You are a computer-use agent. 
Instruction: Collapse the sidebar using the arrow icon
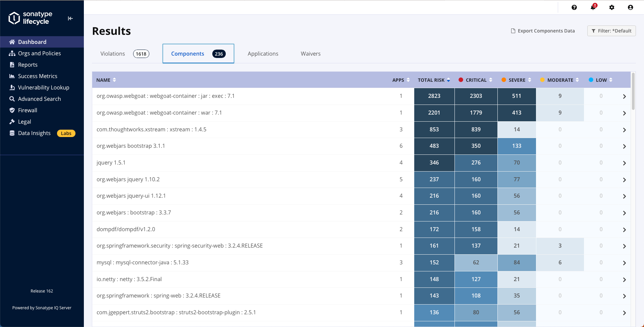(70, 18)
